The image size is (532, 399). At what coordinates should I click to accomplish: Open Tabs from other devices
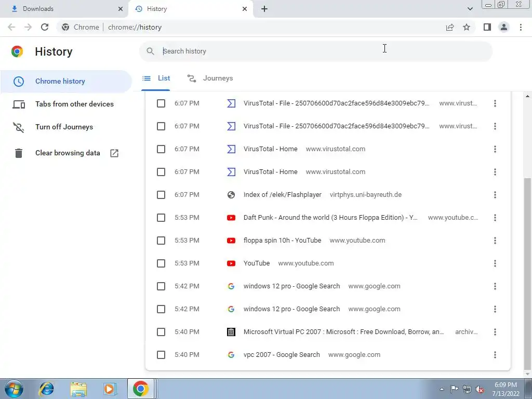point(66,104)
